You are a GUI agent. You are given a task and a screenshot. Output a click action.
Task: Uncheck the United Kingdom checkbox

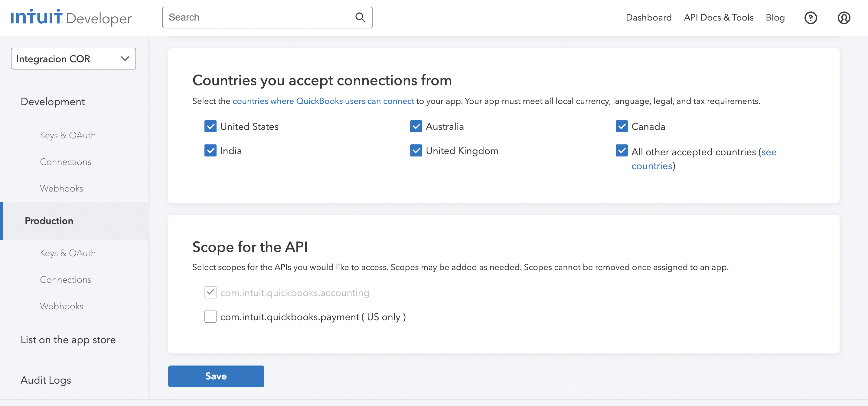coord(416,150)
